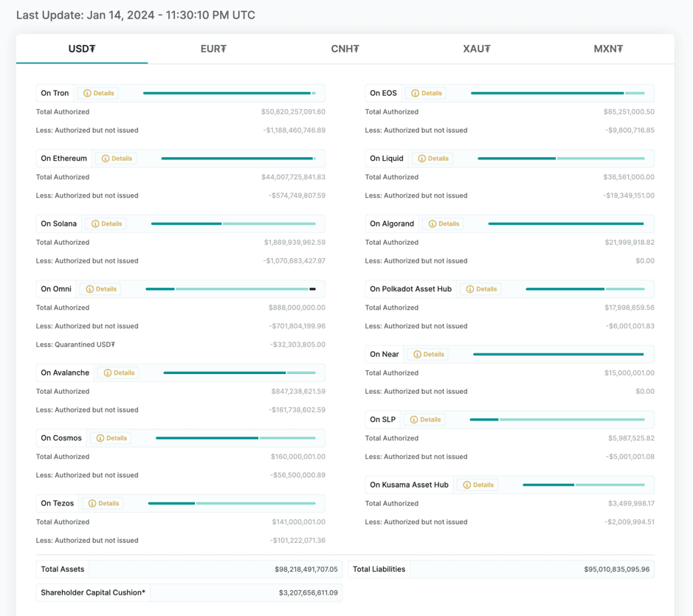Click the On Kusama Asset Hub progress bar
693x616 pixels.
(x=583, y=485)
